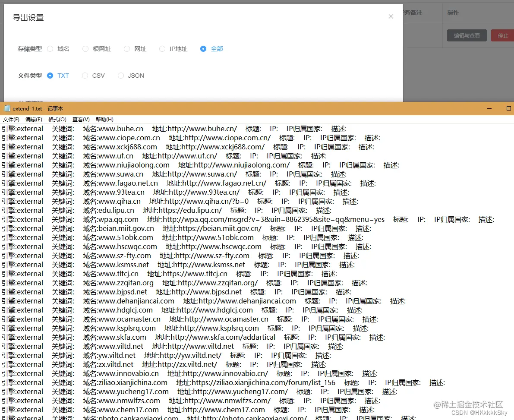The width and height of the screenshot is (514, 420).
Task: Click the text 域名:www.uf.cn
Action: click(x=108, y=156)
